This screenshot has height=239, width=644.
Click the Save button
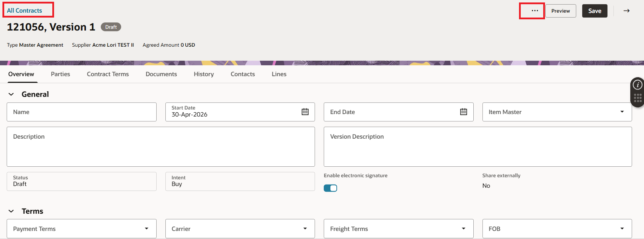(x=594, y=11)
